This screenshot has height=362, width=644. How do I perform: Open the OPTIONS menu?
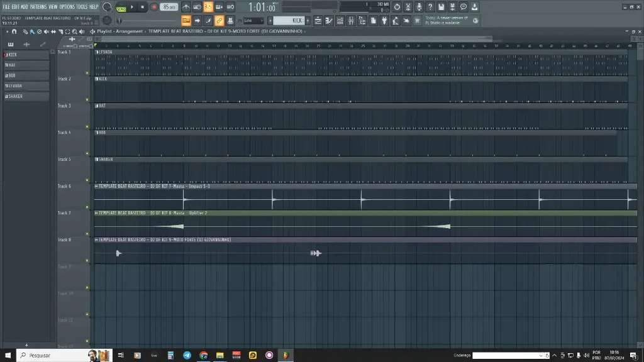coord(67,6)
